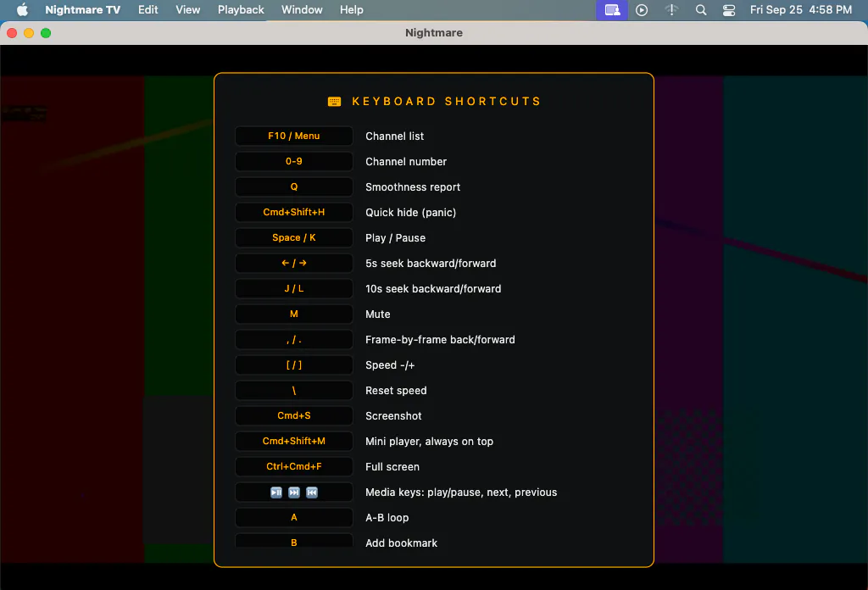Click the Q shortcut key

[x=294, y=186]
